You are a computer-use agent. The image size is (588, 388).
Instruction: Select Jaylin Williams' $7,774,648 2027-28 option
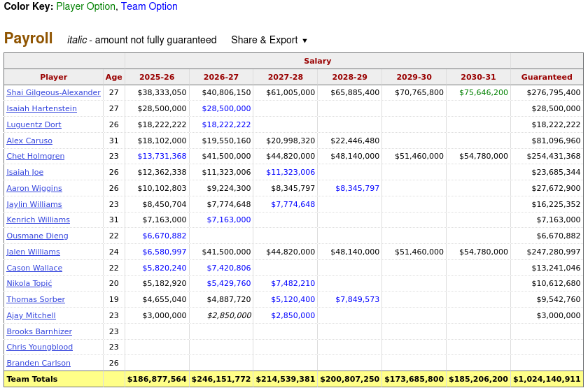coord(293,204)
